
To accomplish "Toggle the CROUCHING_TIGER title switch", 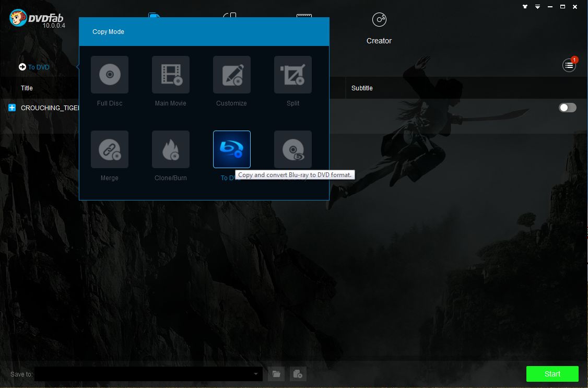I will 568,108.
